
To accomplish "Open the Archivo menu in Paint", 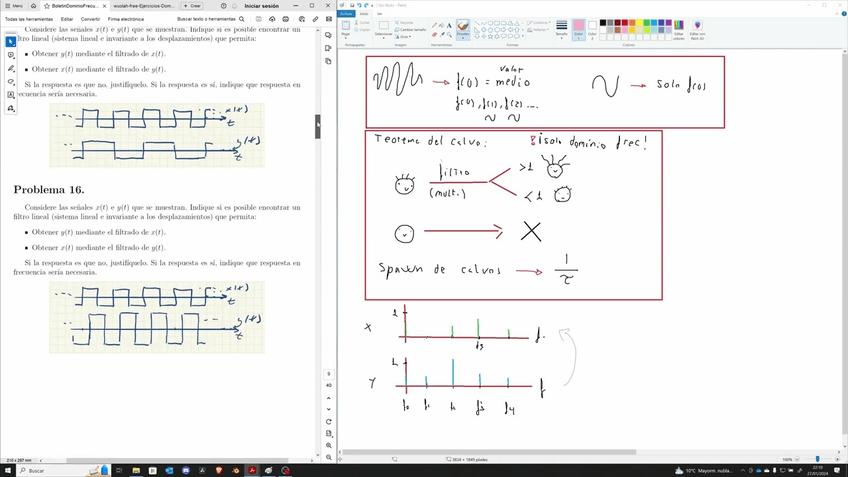I will coord(345,13).
